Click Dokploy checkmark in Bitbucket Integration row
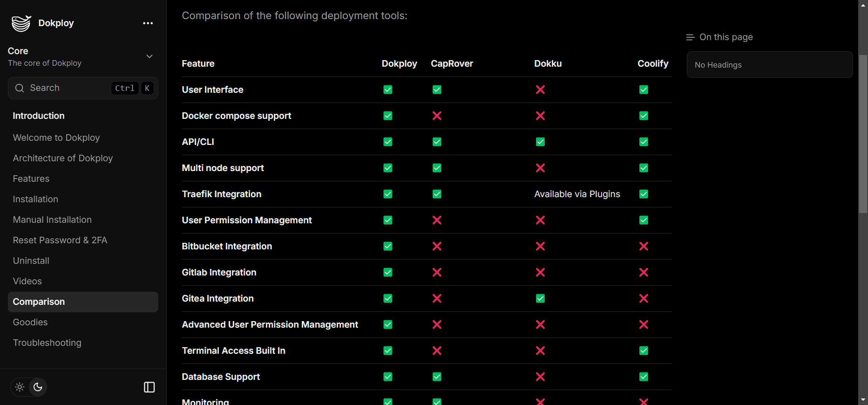The image size is (868, 405). [388, 246]
